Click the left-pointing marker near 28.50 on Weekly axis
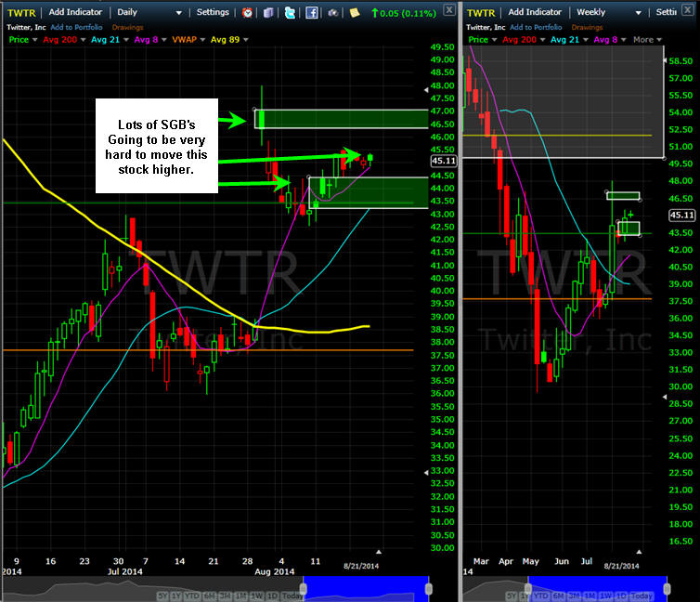Viewport: 700px width, 602px height. pyautogui.click(x=665, y=397)
